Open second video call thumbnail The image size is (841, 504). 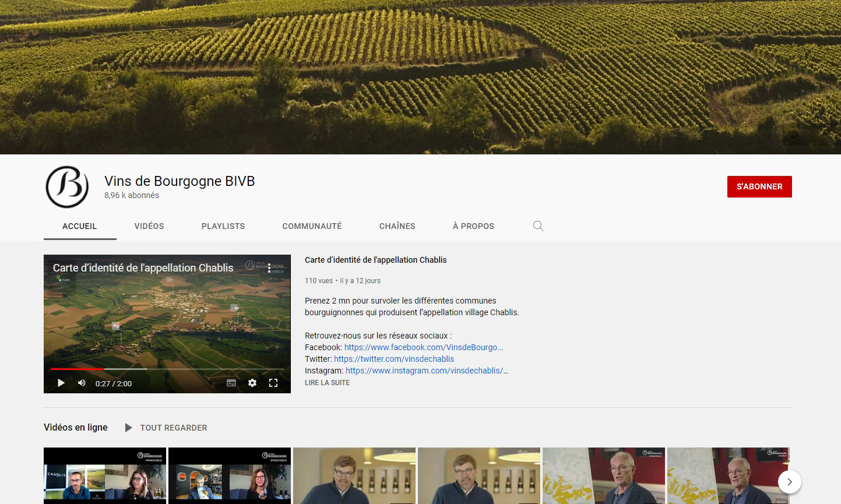click(230, 475)
